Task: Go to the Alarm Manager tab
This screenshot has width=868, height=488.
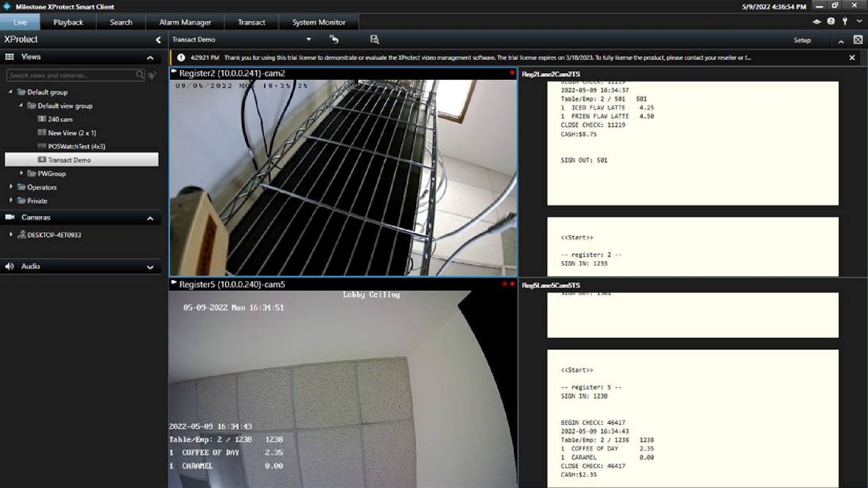Action: [x=185, y=22]
